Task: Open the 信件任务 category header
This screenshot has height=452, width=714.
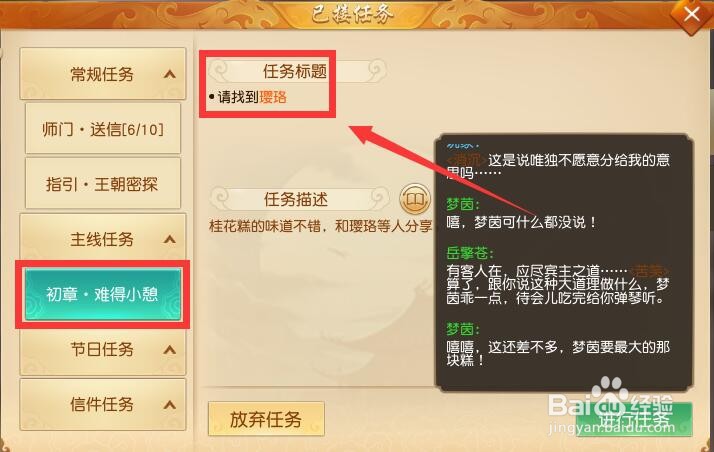Action: point(103,404)
